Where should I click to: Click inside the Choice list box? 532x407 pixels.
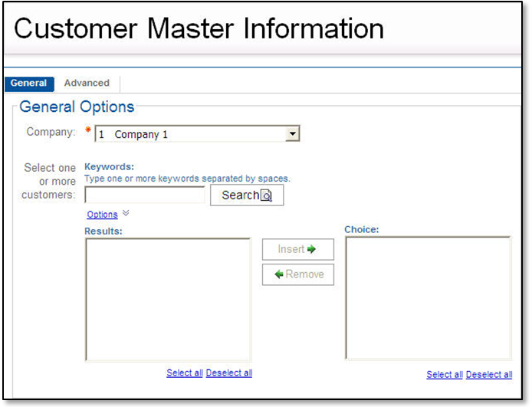tap(428, 297)
